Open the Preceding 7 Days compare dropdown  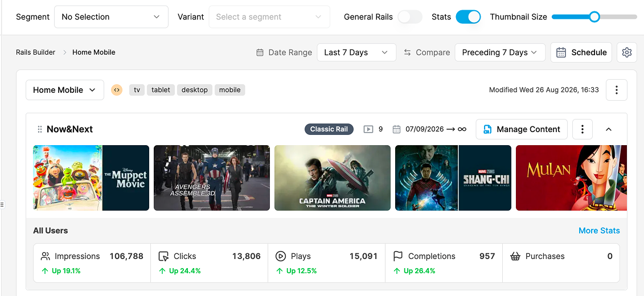coord(500,52)
